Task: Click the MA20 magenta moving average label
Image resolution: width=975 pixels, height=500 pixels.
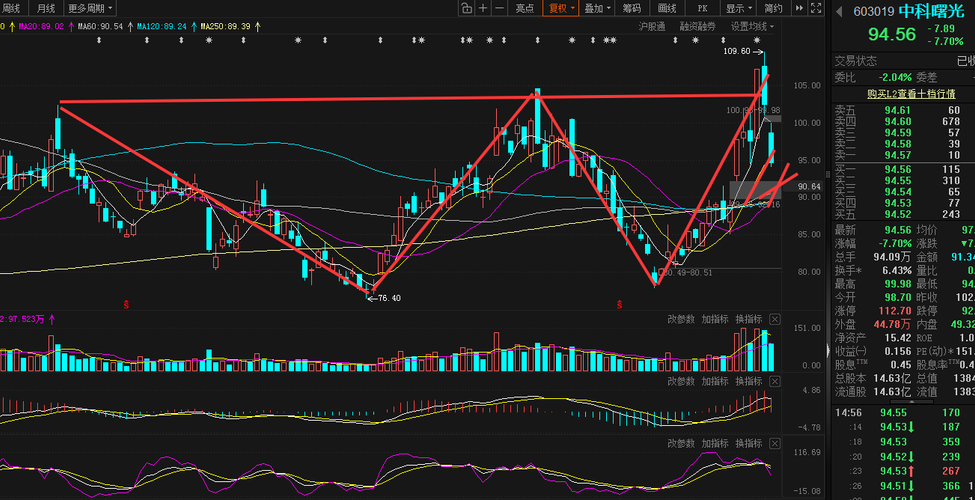Action: 41,26
